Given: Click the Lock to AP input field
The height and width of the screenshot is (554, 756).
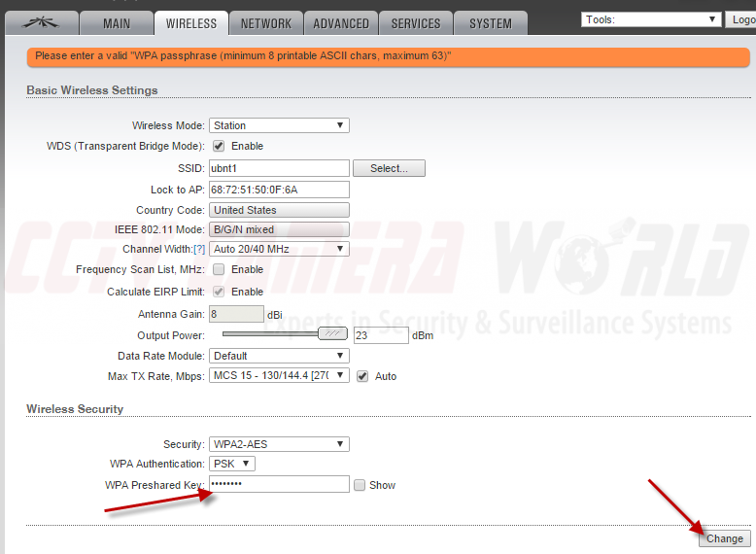Looking at the screenshot, I should click(x=279, y=190).
